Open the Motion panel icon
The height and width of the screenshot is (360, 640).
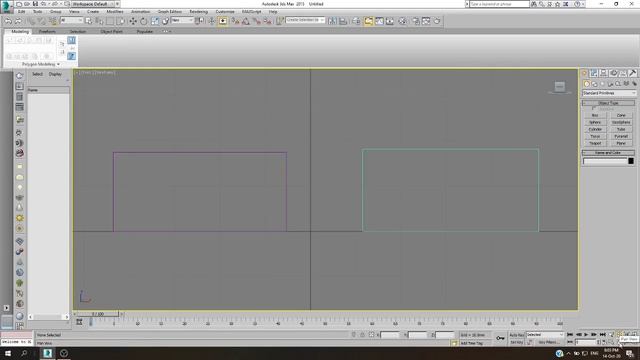[x=613, y=73]
